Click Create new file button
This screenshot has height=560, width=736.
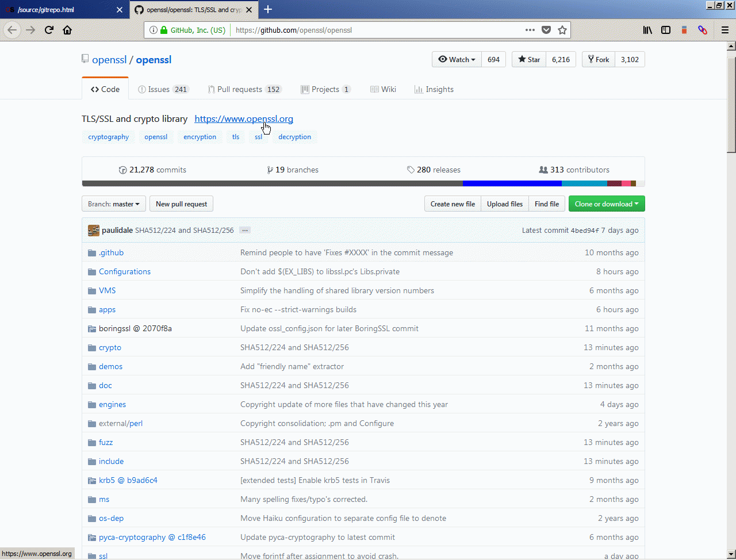point(453,204)
